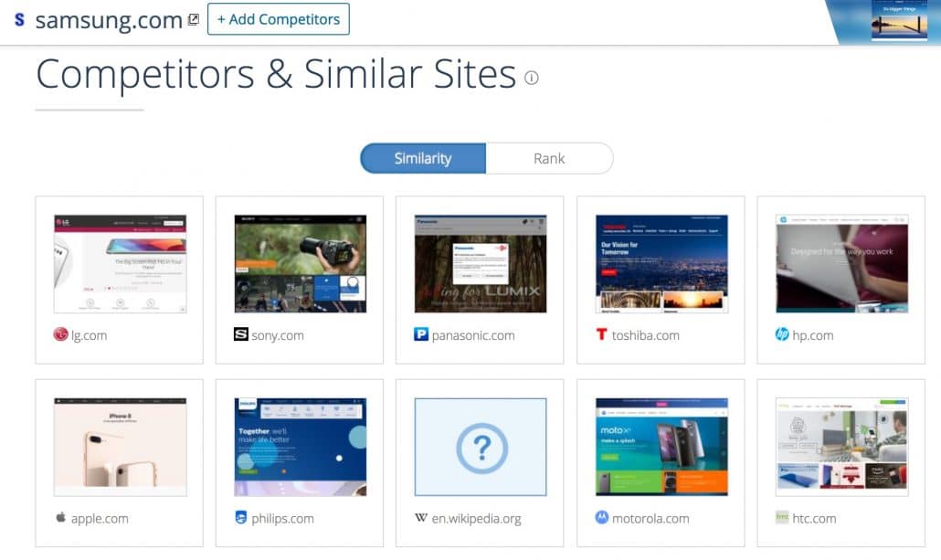
Task: Click the apple.com iPhone thumbnail
Action: (120, 447)
